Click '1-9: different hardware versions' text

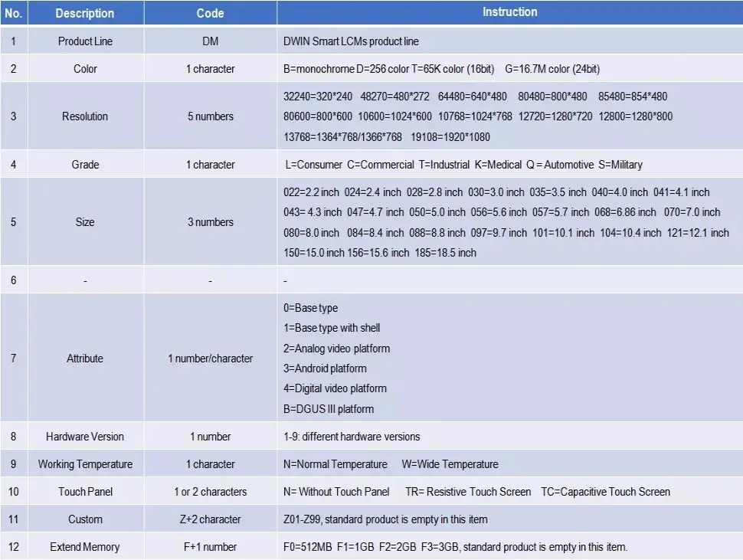pyautogui.click(x=352, y=437)
